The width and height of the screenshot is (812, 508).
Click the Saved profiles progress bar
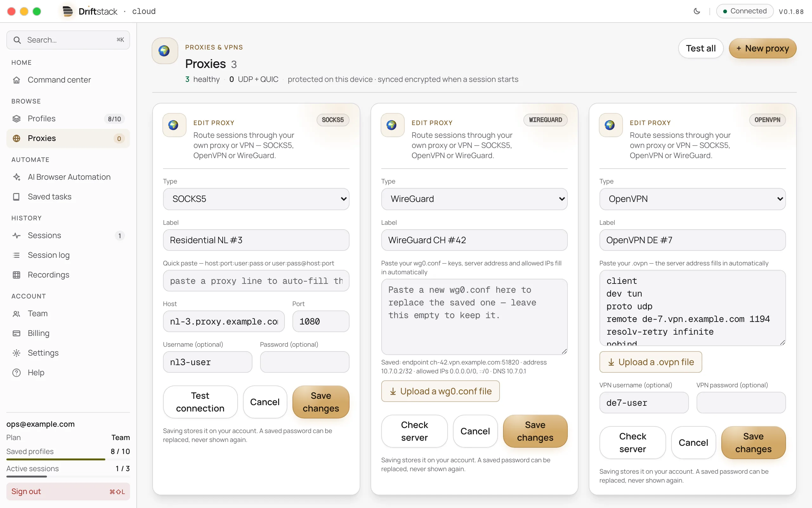[x=68, y=459]
